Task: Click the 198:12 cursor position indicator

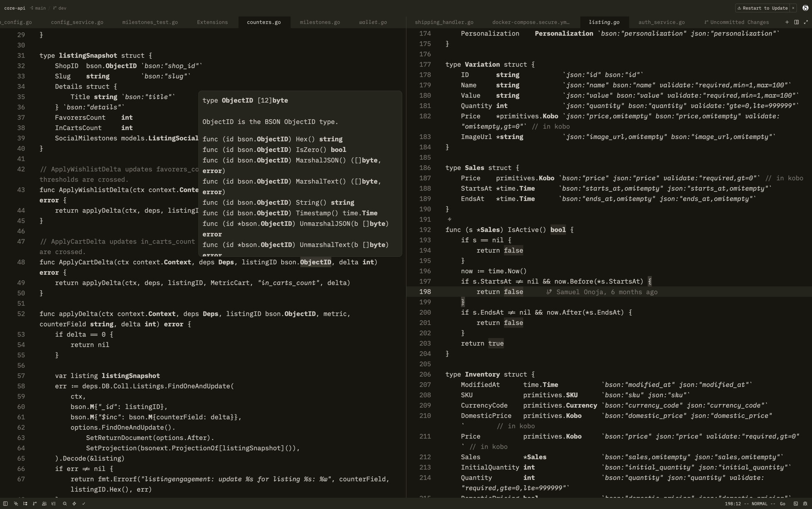Action: (732, 504)
